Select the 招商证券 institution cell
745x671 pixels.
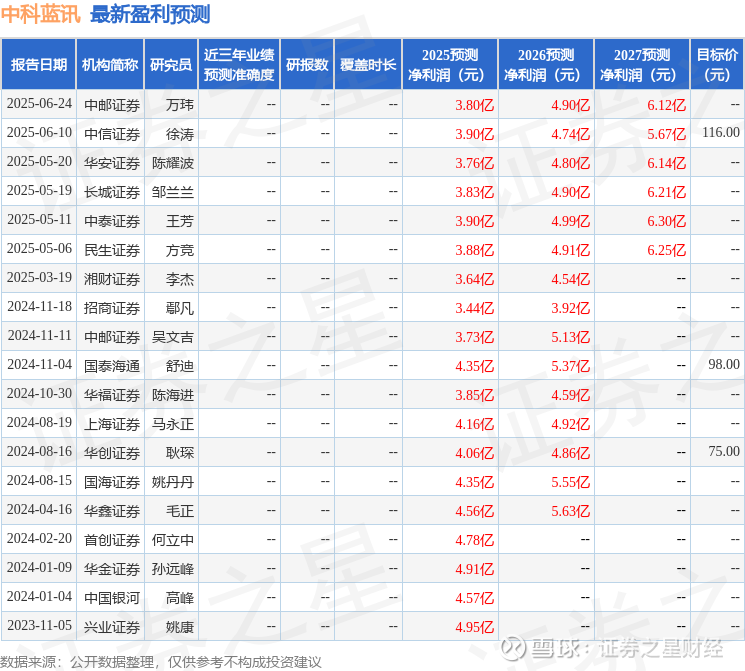tap(112, 307)
